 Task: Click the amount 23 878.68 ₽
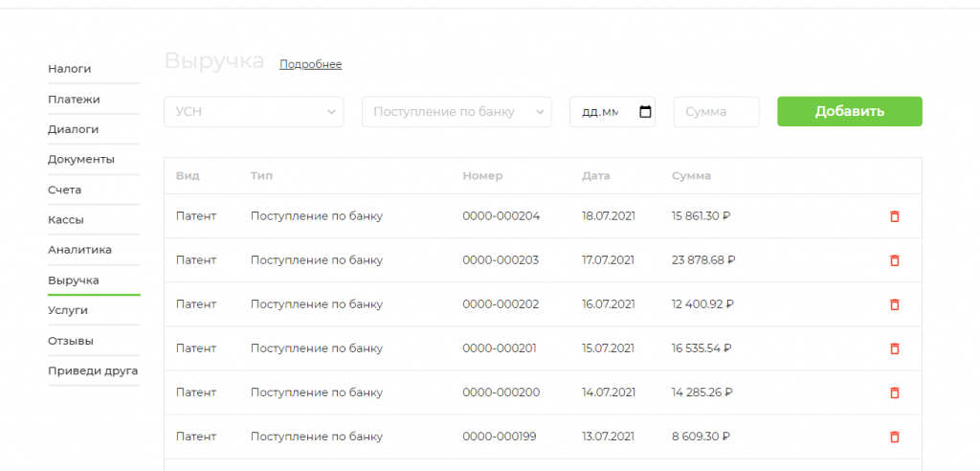(x=703, y=260)
